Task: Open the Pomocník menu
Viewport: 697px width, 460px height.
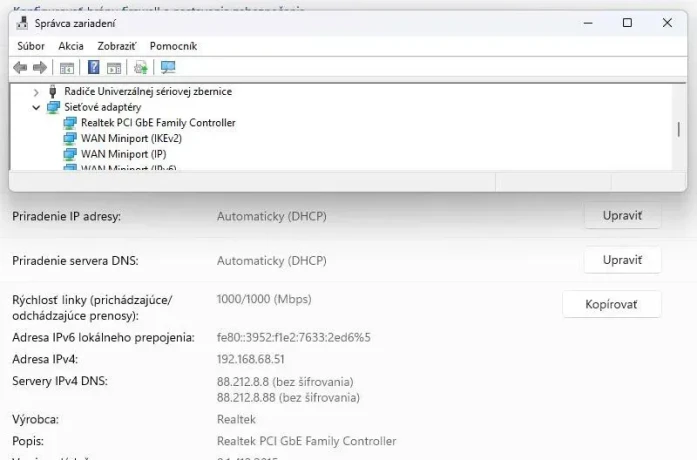Action: point(173,46)
